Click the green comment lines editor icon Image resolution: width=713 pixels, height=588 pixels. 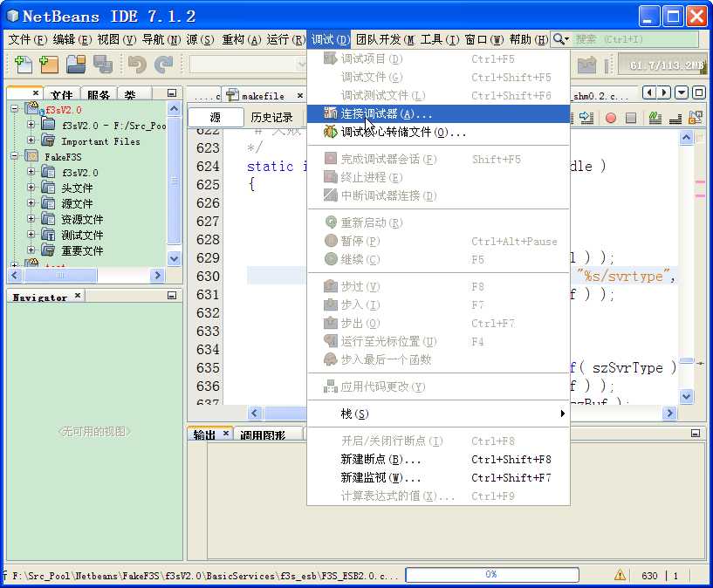click(x=655, y=118)
